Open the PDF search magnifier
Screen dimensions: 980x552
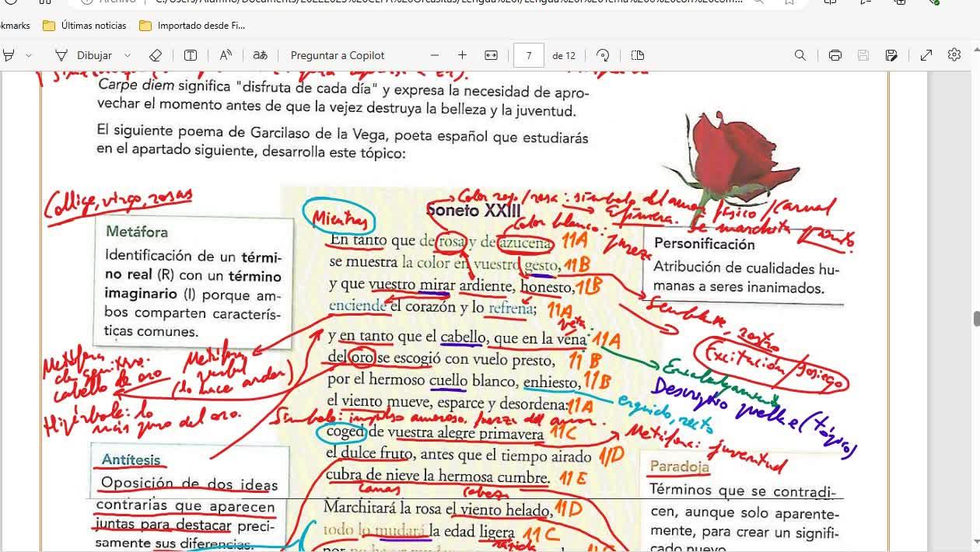(800, 55)
